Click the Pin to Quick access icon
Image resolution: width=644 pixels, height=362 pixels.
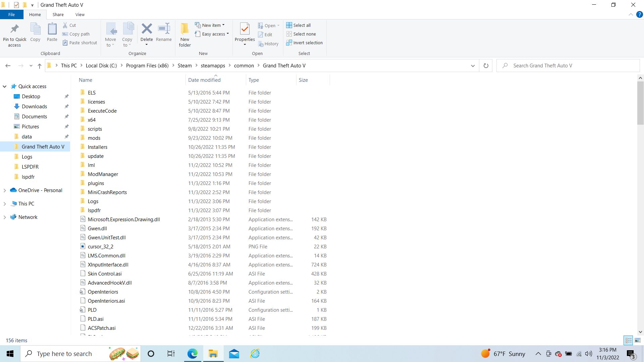click(14, 29)
